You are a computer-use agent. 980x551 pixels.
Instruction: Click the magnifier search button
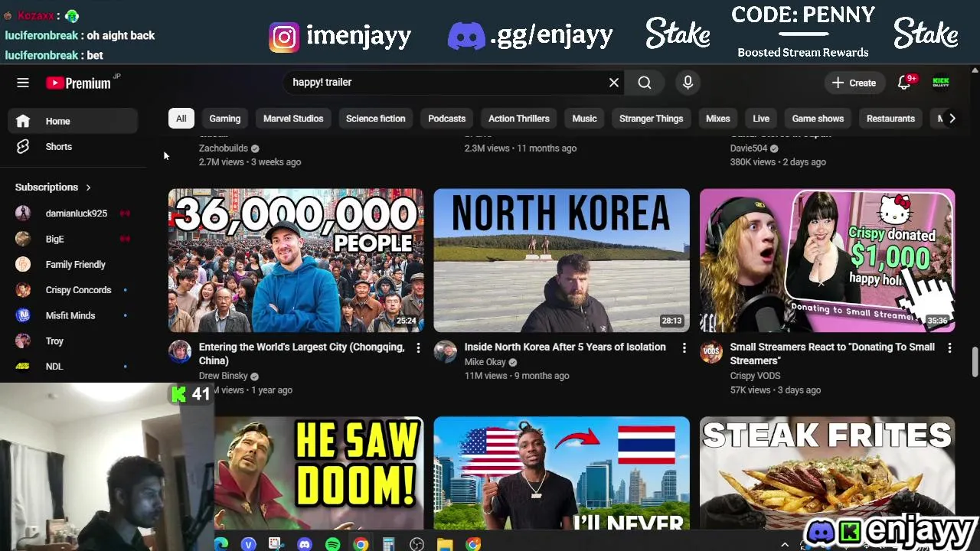(645, 83)
